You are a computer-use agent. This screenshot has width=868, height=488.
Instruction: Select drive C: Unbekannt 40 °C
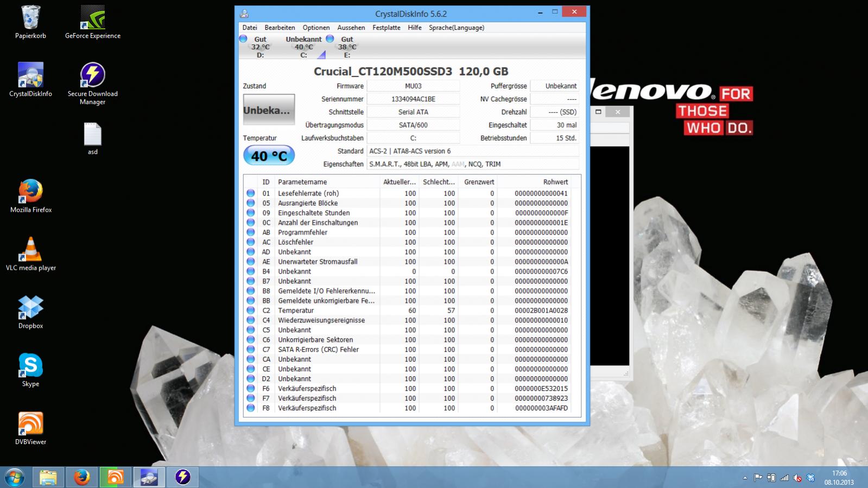pyautogui.click(x=304, y=47)
